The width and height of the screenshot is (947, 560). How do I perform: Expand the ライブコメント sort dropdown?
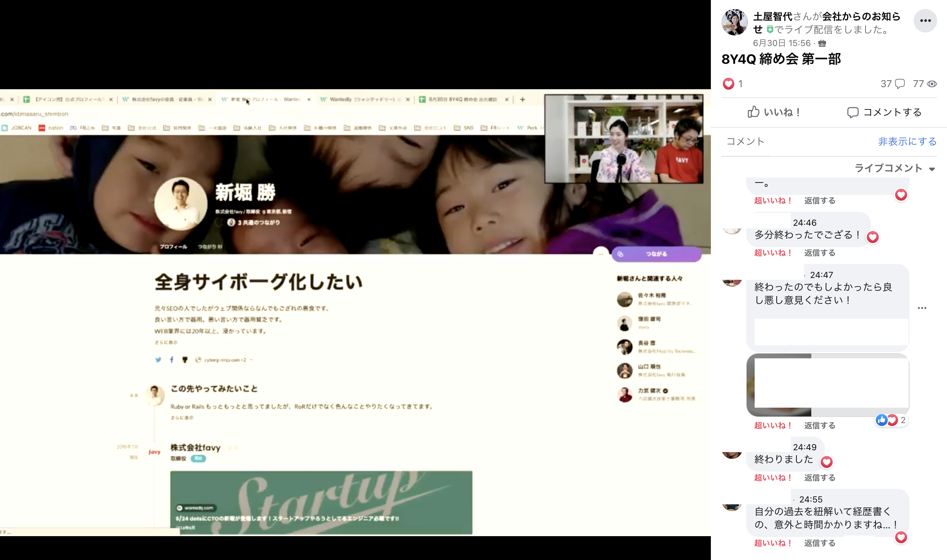(x=895, y=168)
